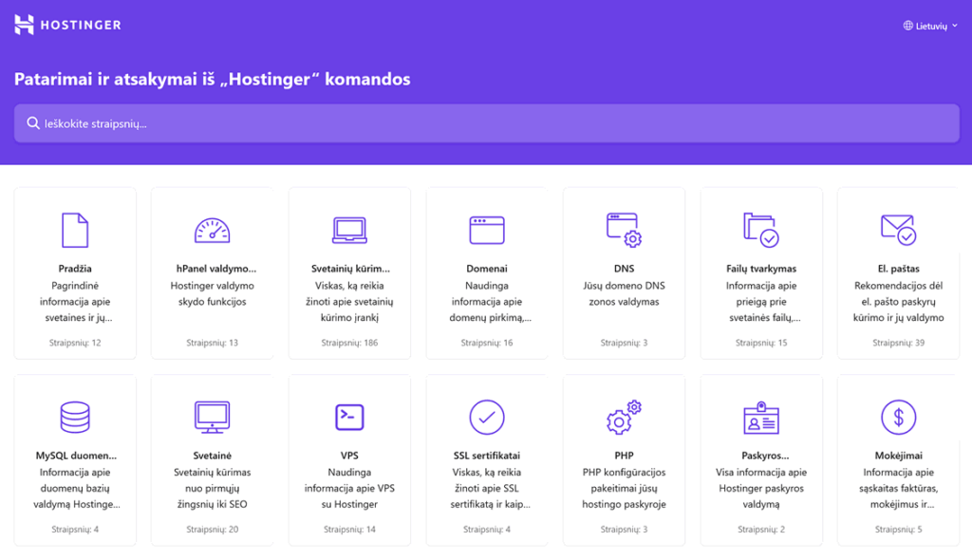The width and height of the screenshot is (972, 560).
Task: Click the Paskyros ID badge icon
Action: pyautogui.click(x=761, y=418)
